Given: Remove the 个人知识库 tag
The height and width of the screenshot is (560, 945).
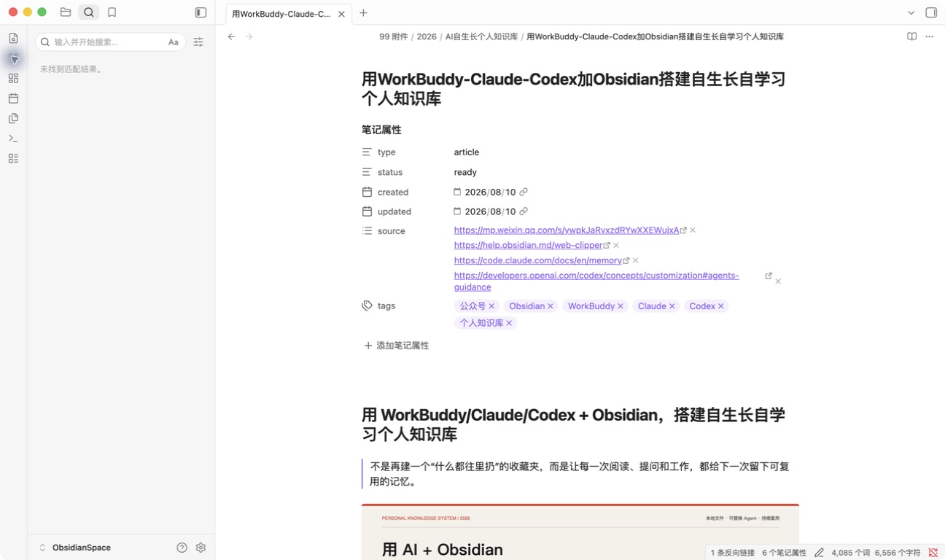Looking at the screenshot, I should coord(509,323).
